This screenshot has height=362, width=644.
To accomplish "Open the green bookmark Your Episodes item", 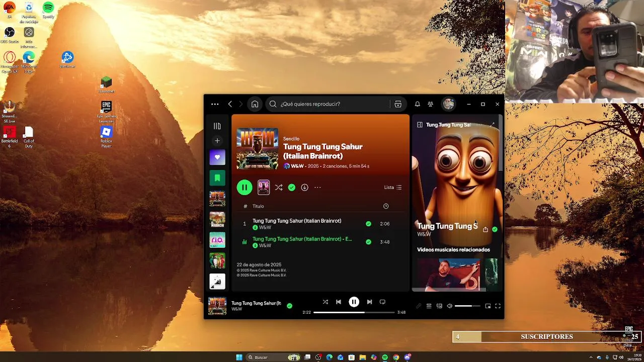I will pyautogui.click(x=217, y=178).
